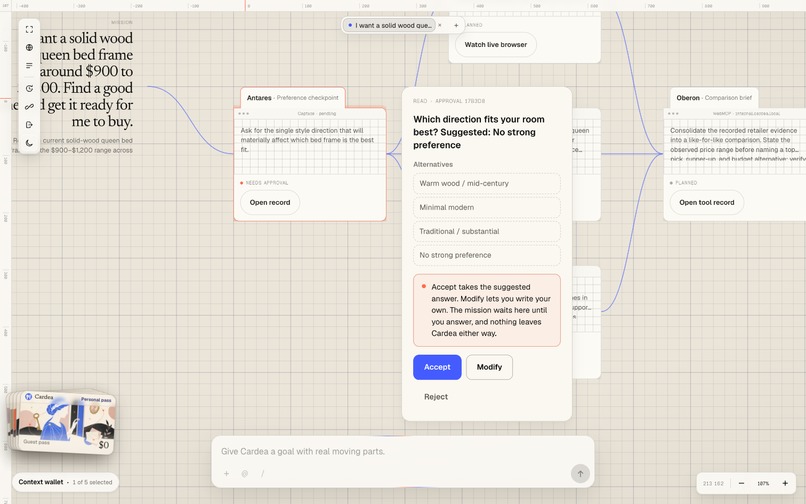Click the export/sign-out icon in left toolbar
The width and height of the screenshot is (806, 504).
pyautogui.click(x=29, y=124)
